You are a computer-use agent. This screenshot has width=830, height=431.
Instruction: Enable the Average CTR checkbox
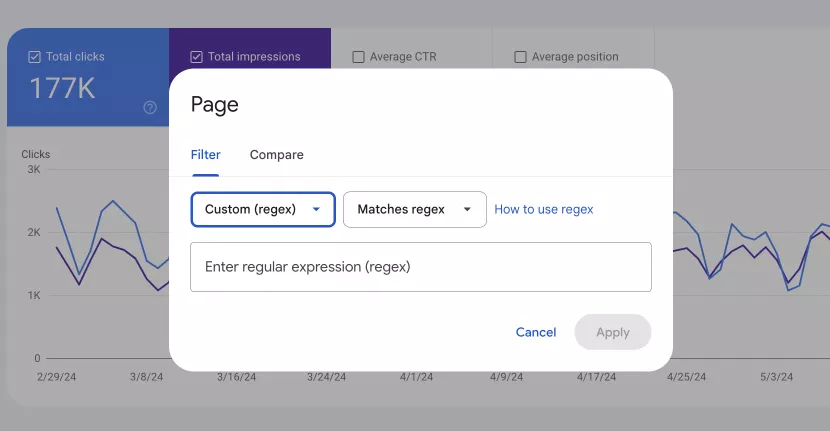(x=358, y=57)
